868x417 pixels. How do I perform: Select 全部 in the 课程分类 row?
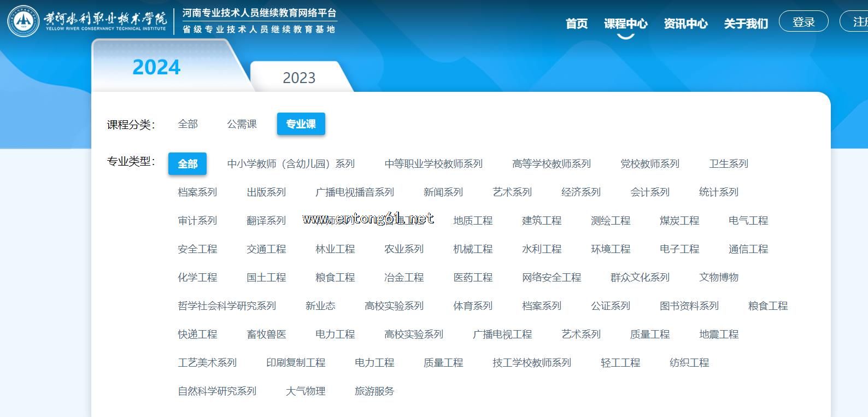tap(187, 124)
